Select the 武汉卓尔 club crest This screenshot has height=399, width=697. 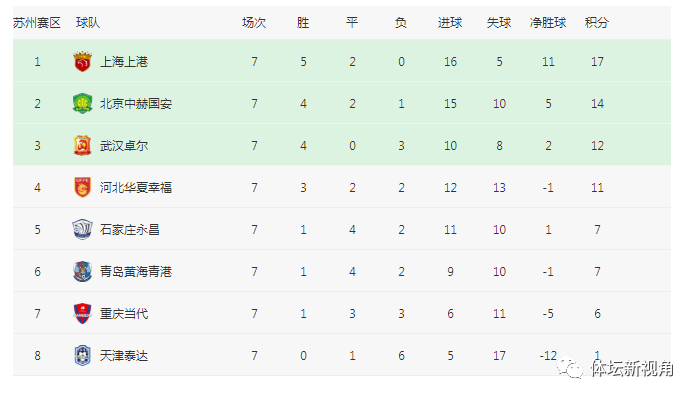[82, 146]
